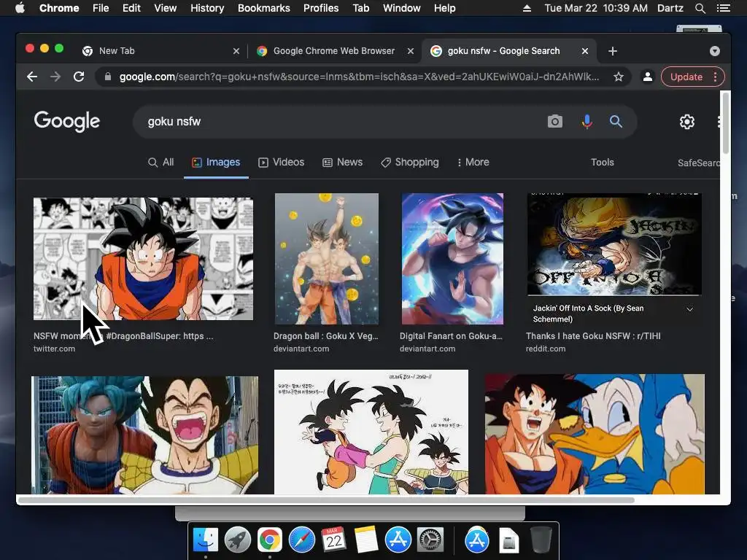
Task: Open the Goku manga thumbnail from twitter.com
Action: 143,259
